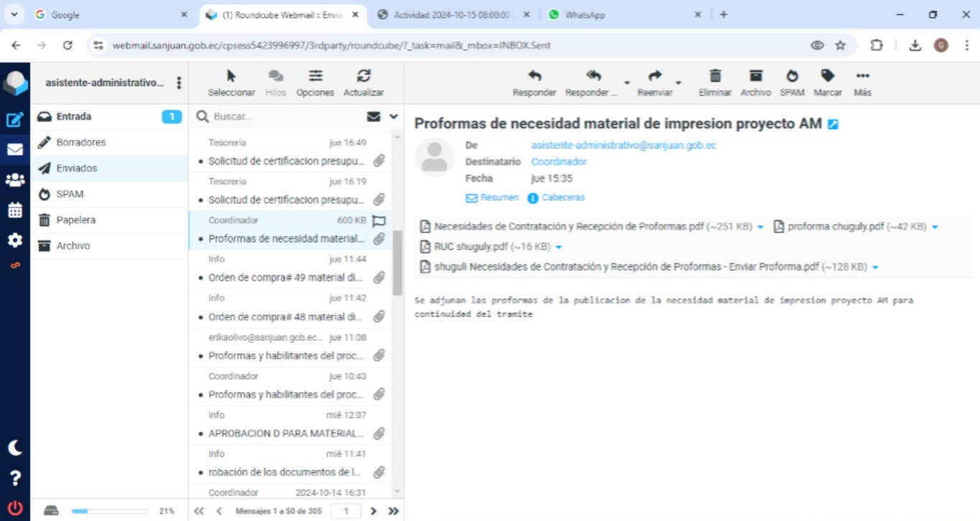The height and width of the screenshot is (521, 980).
Task: Mark message as SPAM in toolbar
Action: click(x=792, y=76)
